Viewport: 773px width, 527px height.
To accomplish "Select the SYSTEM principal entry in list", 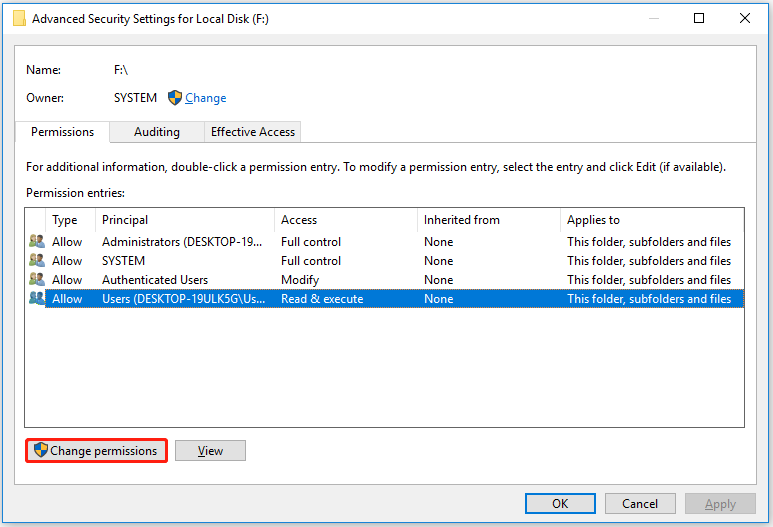I will (123, 260).
